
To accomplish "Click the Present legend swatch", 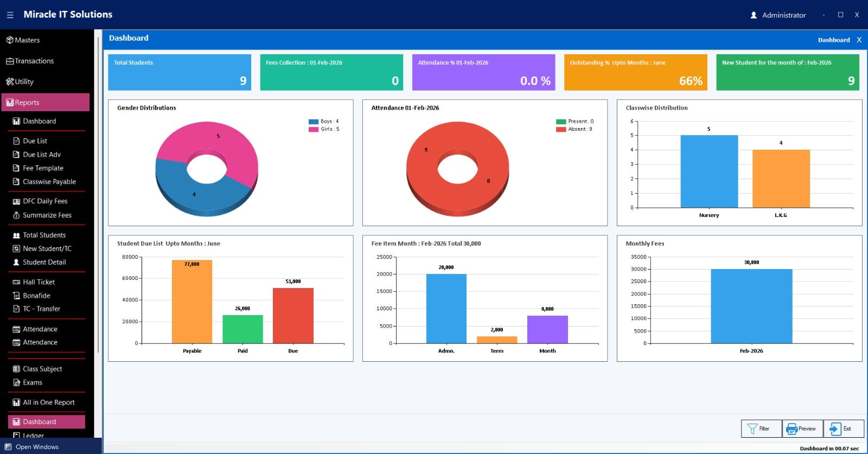I will pos(561,122).
